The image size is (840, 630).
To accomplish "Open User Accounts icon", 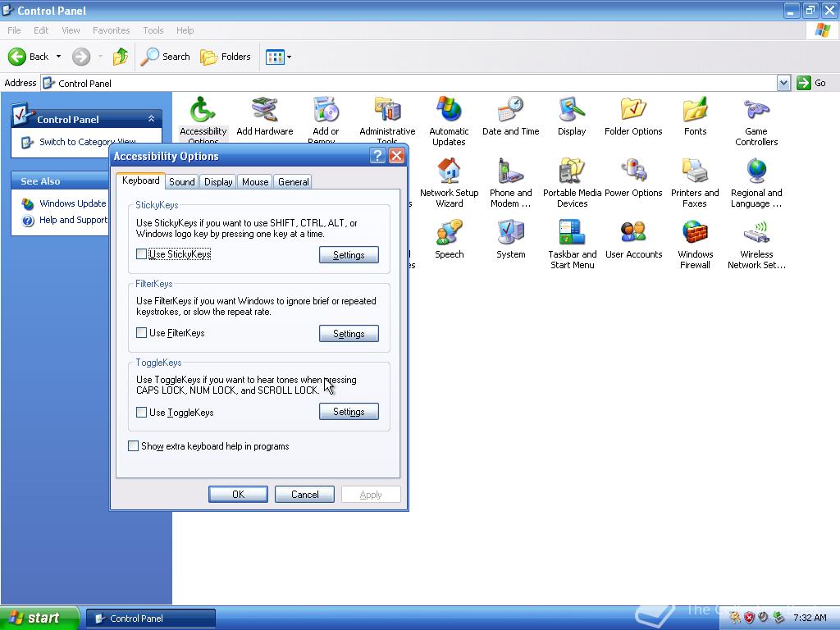I will [x=633, y=239].
